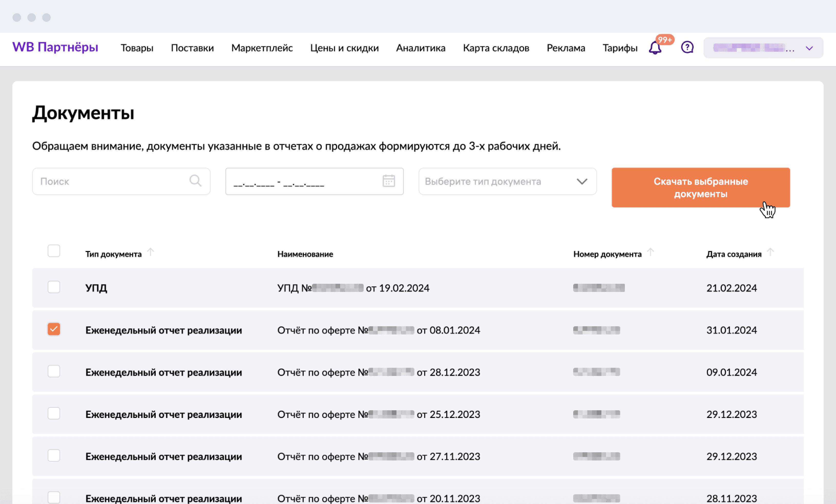This screenshot has height=504, width=836.
Task: Click the Документы page heading
Action: 83,113
